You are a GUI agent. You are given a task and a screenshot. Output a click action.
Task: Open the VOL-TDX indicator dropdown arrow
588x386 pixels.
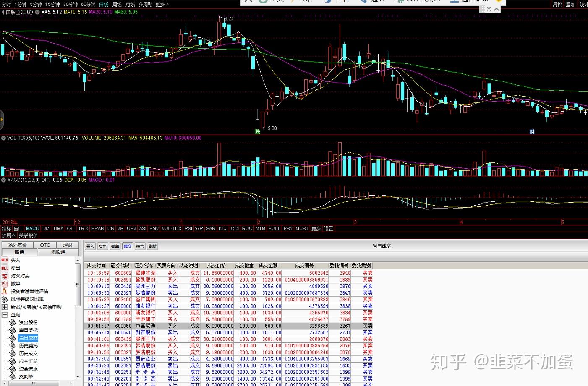coord(3,138)
